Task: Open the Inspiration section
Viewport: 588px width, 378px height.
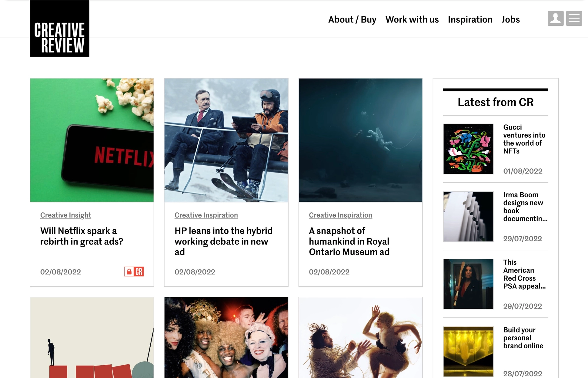Action: pos(470,19)
